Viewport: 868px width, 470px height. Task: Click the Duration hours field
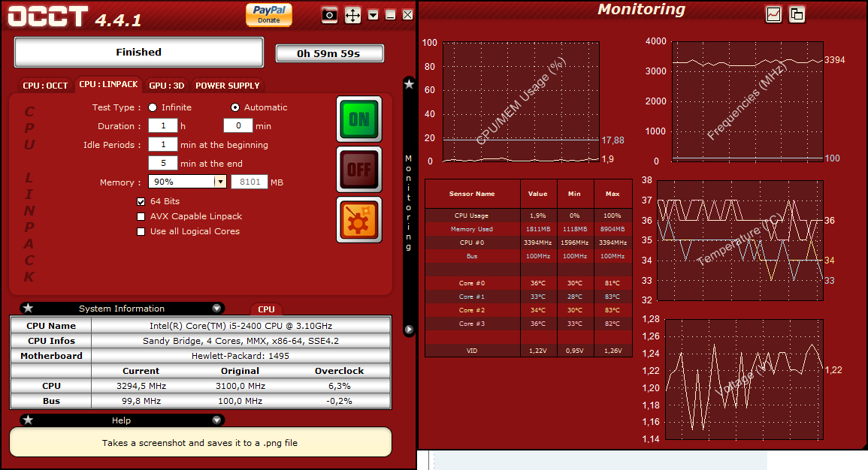click(x=163, y=125)
